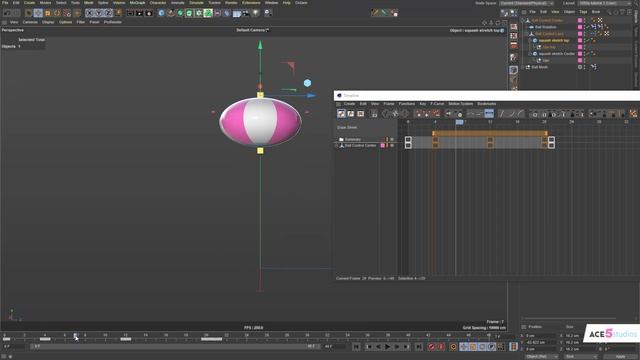The width and height of the screenshot is (640, 360).
Task: Click the Apply button in coordinates
Action: pos(620,357)
